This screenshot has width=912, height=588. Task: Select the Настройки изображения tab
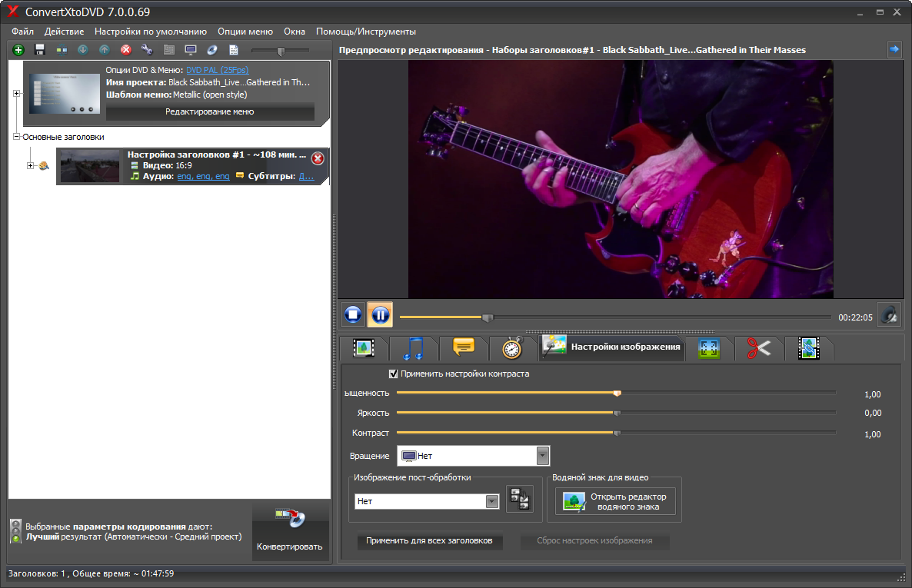tap(611, 347)
